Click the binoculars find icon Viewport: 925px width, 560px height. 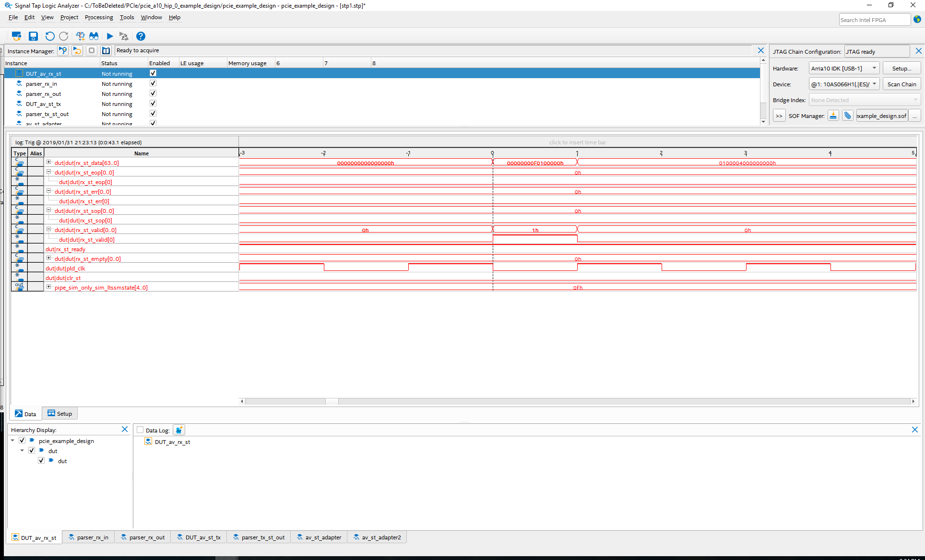point(94,36)
